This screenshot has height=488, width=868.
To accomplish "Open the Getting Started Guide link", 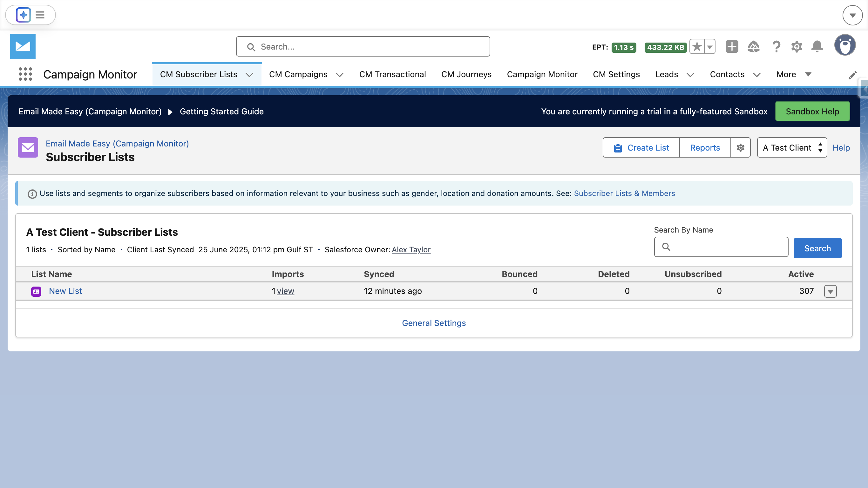I will (222, 112).
